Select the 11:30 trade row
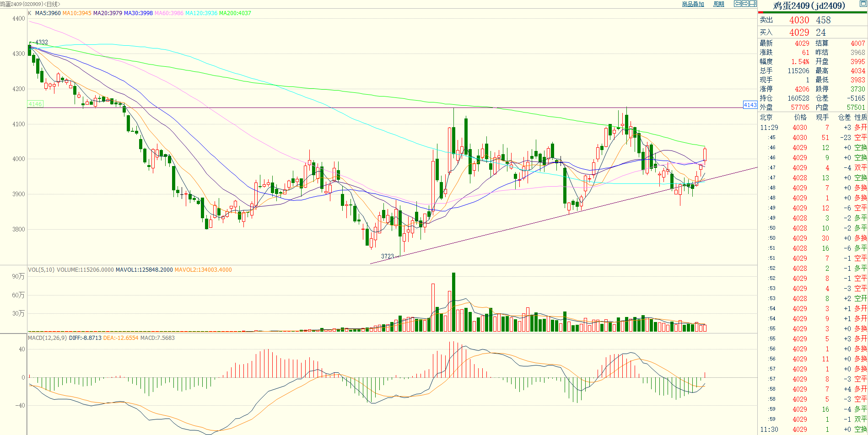The image size is (868, 435). 813,430
